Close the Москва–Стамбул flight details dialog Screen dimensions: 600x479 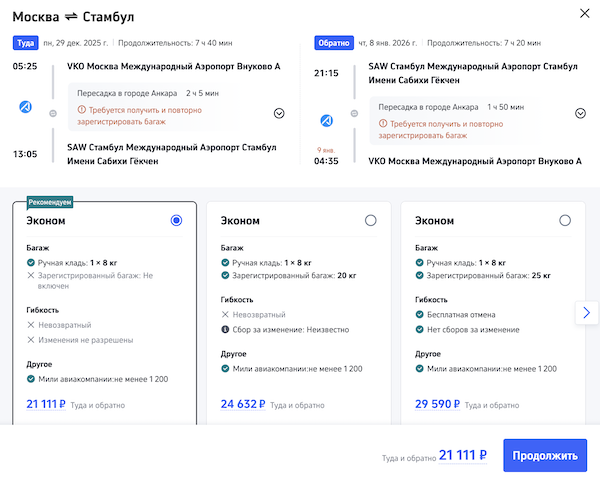point(585,14)
